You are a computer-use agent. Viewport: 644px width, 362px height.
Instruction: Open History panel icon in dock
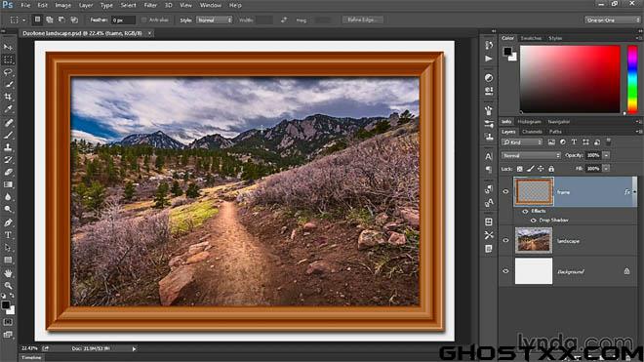tap(488, 45)
